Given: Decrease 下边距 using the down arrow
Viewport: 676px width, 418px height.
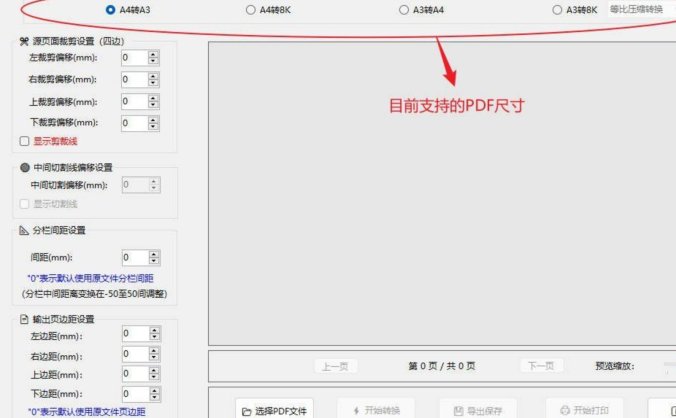Looking at the screenshot, I should pyautogui.click(x=155, y=397).
